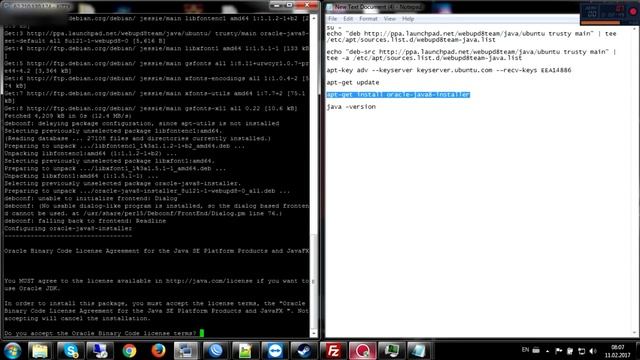Open Steam from the taskbar
This screenshot has height=360, width=640.
304,351
